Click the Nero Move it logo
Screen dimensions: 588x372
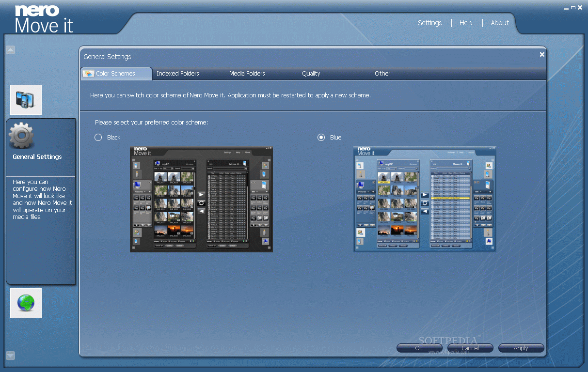click(x=44, y=19)
